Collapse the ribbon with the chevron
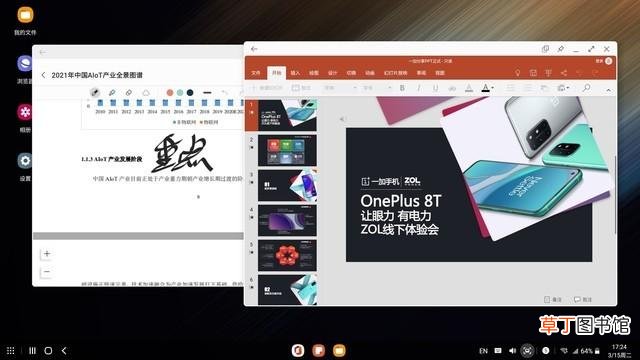The image size is (640, 360). 609,90
